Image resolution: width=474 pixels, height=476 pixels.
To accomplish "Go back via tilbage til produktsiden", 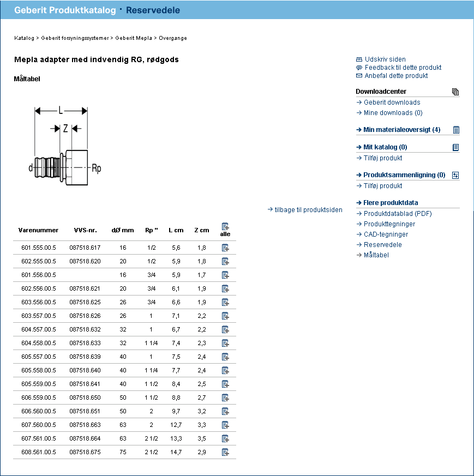I will pyautogui.click(x=309, y=210).
